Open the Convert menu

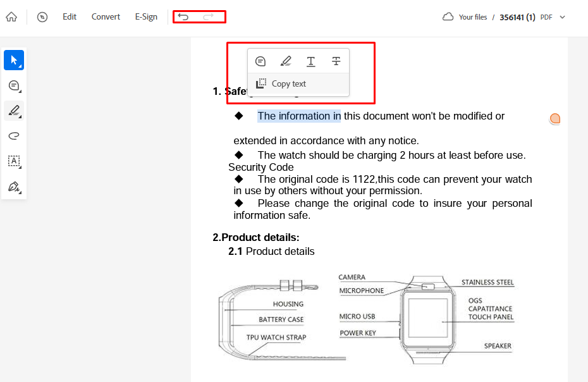point(106,17)
